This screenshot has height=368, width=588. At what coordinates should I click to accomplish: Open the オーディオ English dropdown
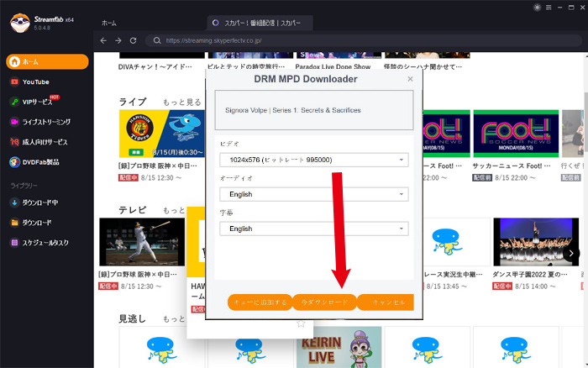point(314,194)
